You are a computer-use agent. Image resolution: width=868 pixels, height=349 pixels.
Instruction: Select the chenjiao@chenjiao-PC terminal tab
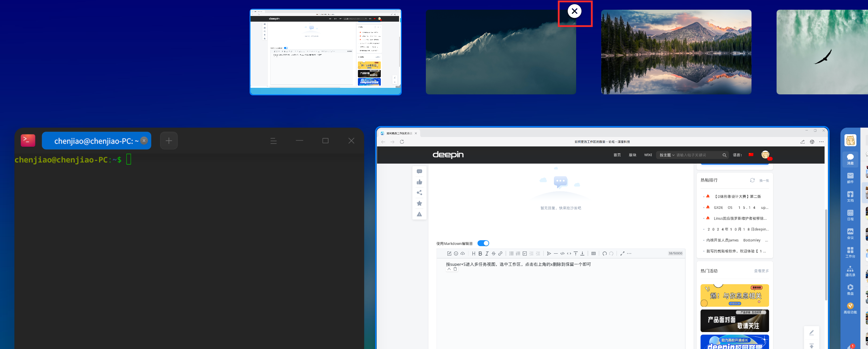click(96, 141)
